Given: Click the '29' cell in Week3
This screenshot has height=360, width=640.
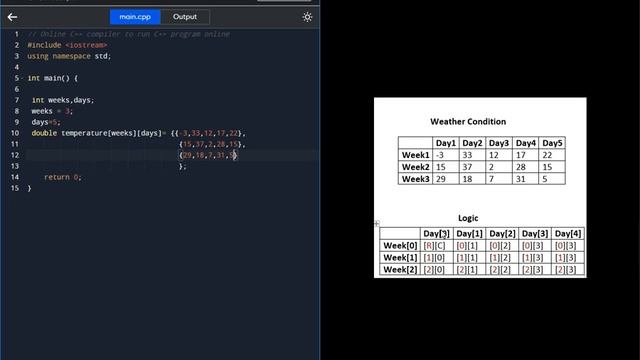Looking at the screenshot, I should 445,179.
